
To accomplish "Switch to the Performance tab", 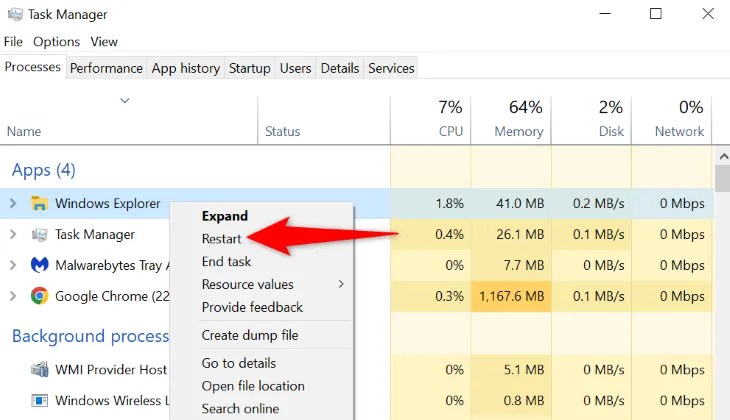I will pyautogui.click(x=106, y=68).
